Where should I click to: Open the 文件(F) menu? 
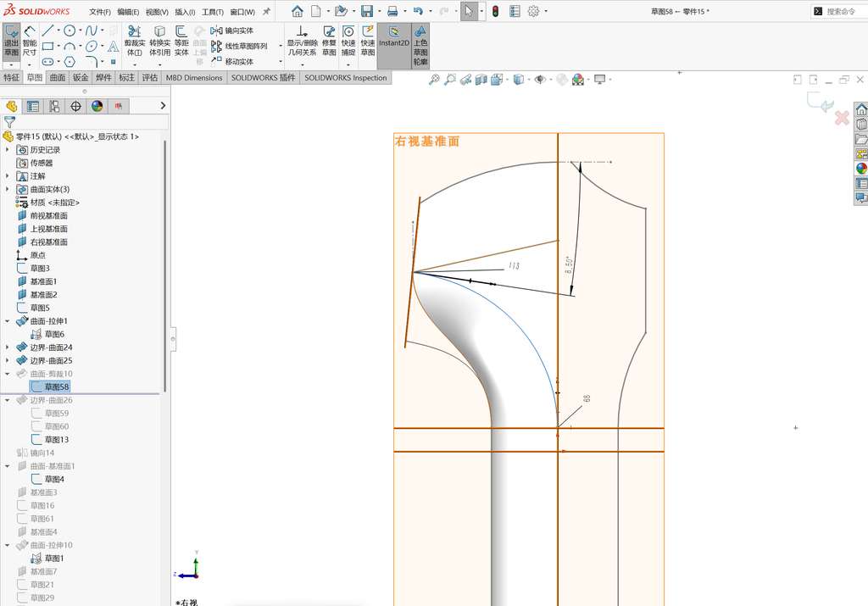pyautogui.click(x=100, y=12)
